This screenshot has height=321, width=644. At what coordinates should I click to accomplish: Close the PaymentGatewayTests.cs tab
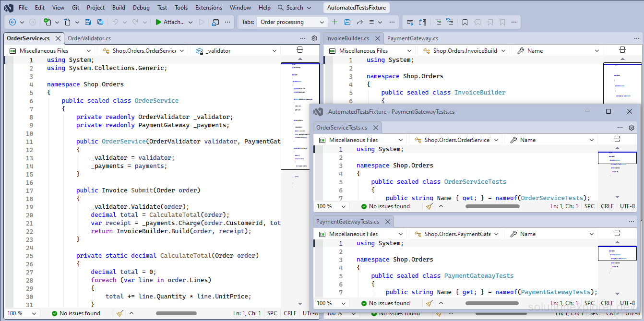(387, 222)
